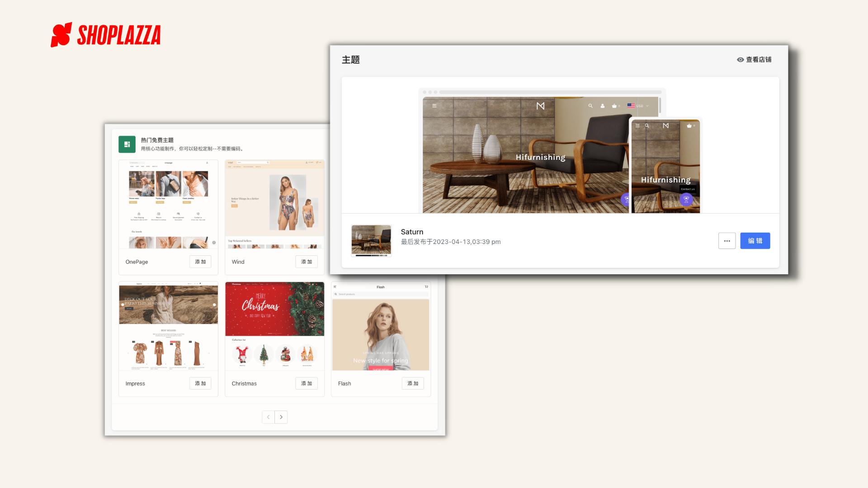
Task: Click the purple rewards icon on mobile preview
Action: coord(686,199)
